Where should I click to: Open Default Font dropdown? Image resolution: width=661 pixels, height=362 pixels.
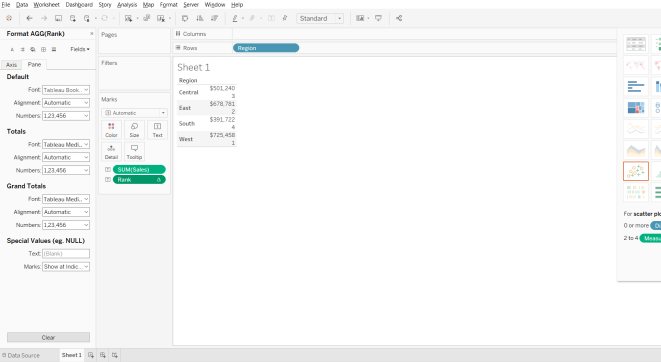pyautogui.click(x=66, y=90)
